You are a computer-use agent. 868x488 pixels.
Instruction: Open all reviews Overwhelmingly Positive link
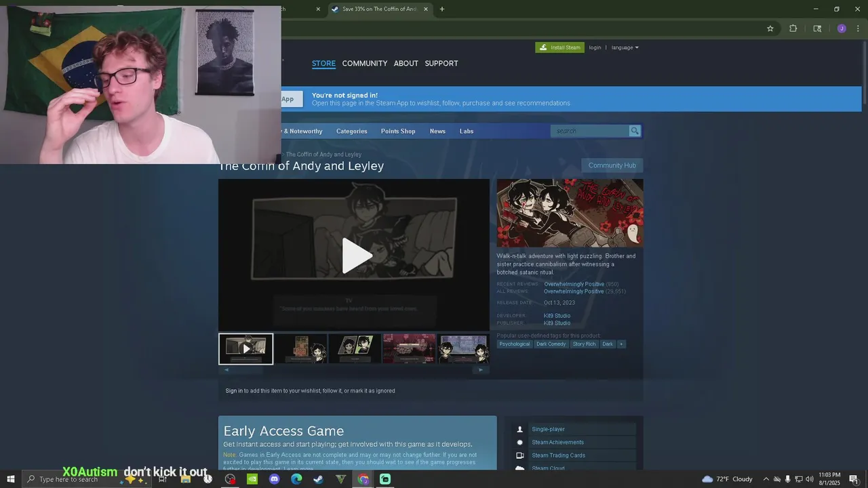(574, 291)
